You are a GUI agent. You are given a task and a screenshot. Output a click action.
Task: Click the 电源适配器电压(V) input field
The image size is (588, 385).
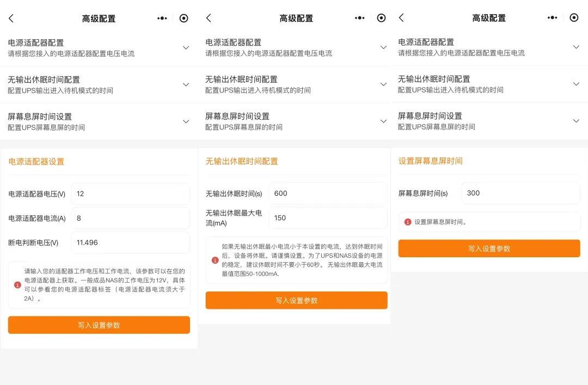[130, 194]
